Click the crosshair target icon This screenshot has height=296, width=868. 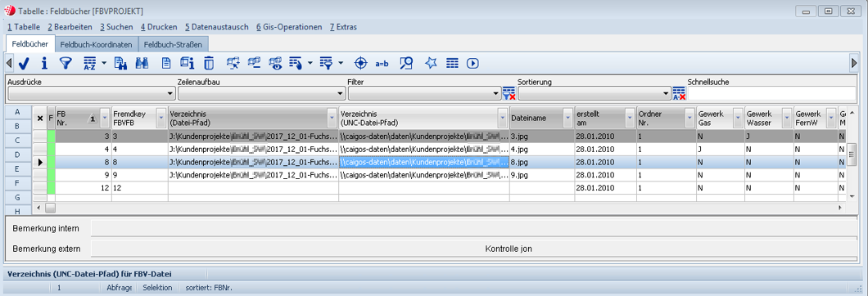coord(360,64)
